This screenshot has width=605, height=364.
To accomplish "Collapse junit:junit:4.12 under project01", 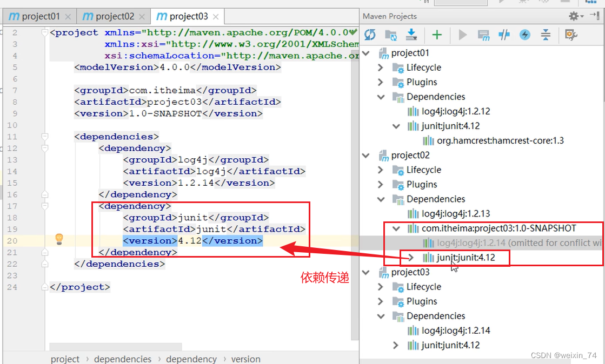I will [396, 126].
